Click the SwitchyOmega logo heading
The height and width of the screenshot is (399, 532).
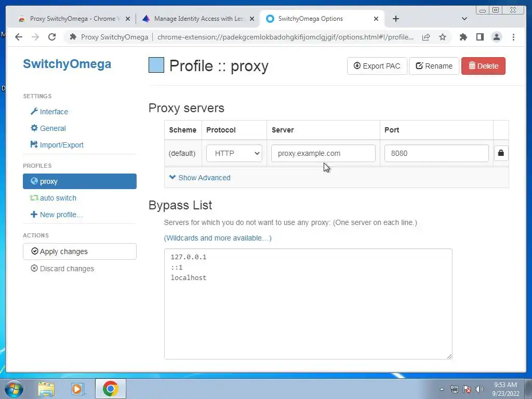point(67,64)
